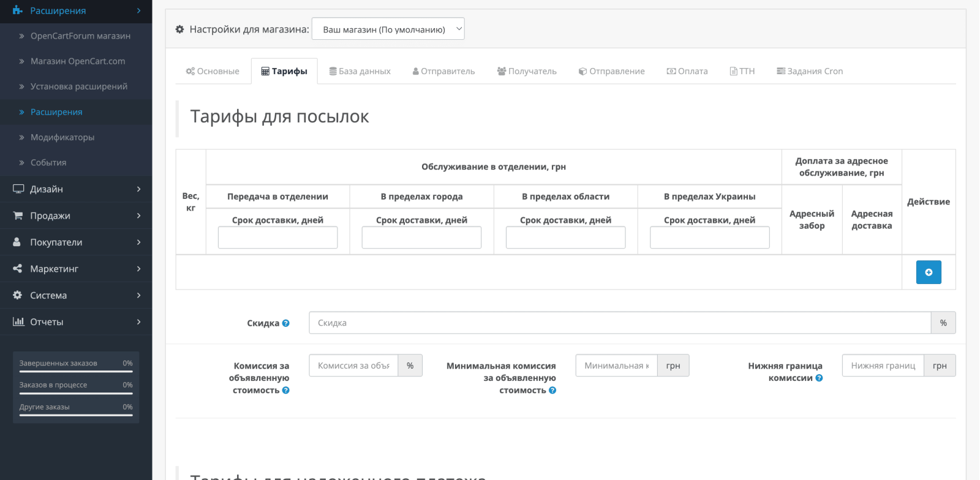Open the База данных tab
The width and height of the screenshot is (980, 480).
point(360,71)
